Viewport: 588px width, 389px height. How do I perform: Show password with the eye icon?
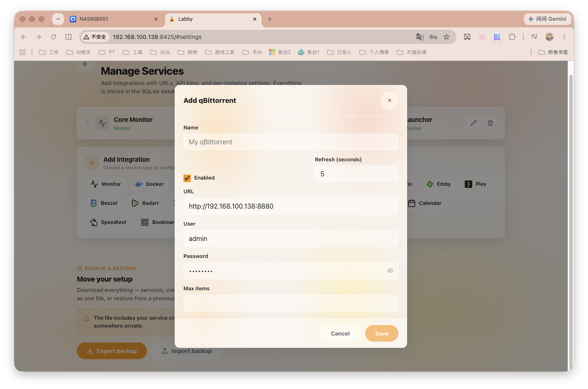(x=390, y=270)
